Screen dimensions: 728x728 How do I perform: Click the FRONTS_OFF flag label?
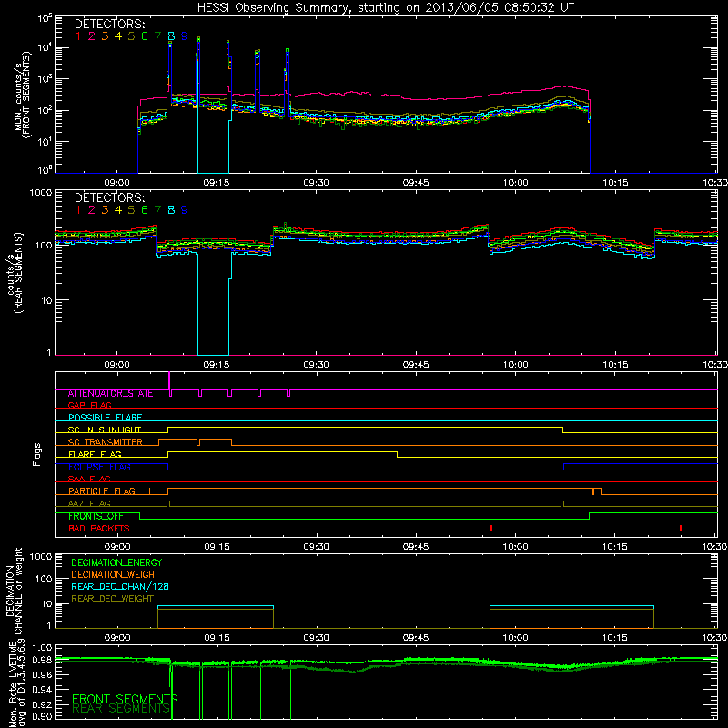[x=96, y=516]
